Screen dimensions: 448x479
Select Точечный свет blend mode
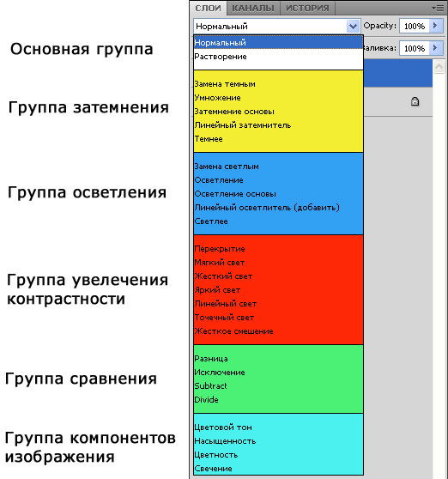(278, 318)
